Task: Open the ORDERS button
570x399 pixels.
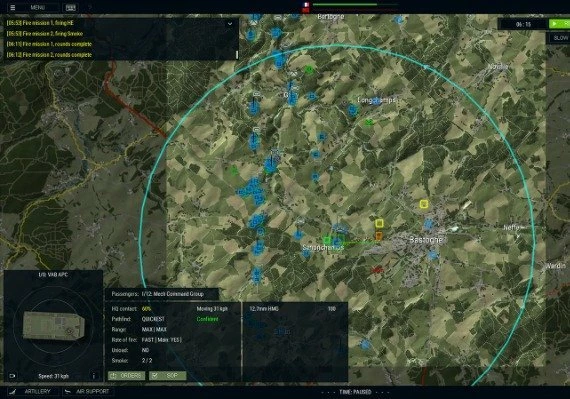Action: tap(127, 375)
